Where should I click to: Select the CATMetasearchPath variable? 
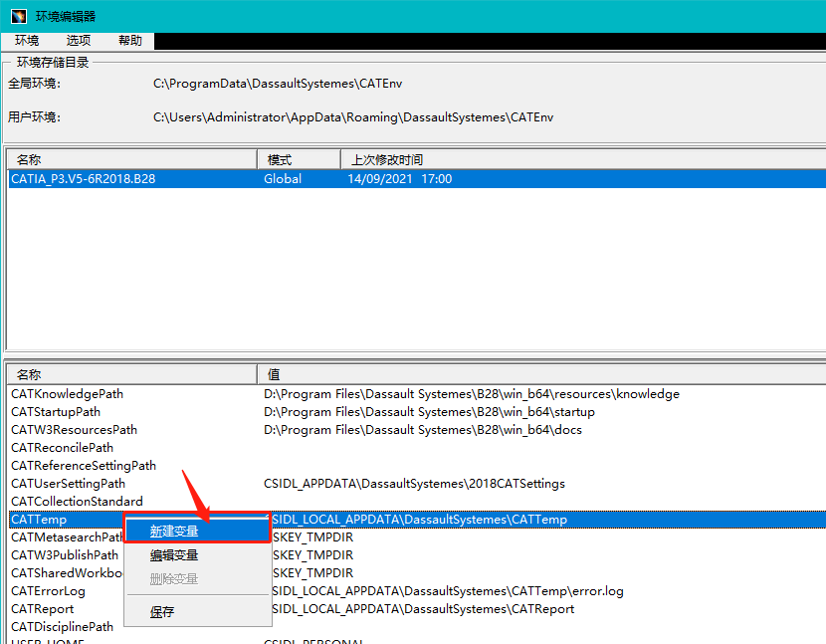click(x=67, y=537)
